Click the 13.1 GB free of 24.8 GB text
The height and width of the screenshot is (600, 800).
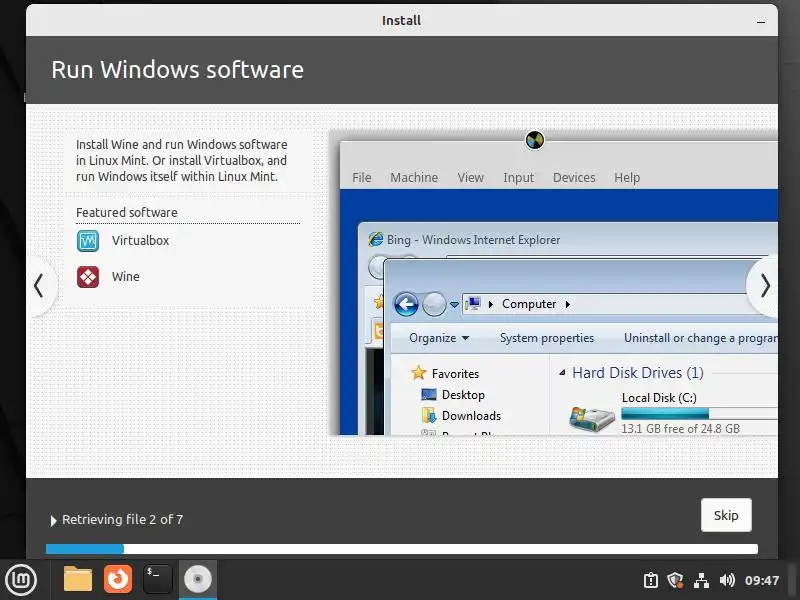[x=681, y=429]
